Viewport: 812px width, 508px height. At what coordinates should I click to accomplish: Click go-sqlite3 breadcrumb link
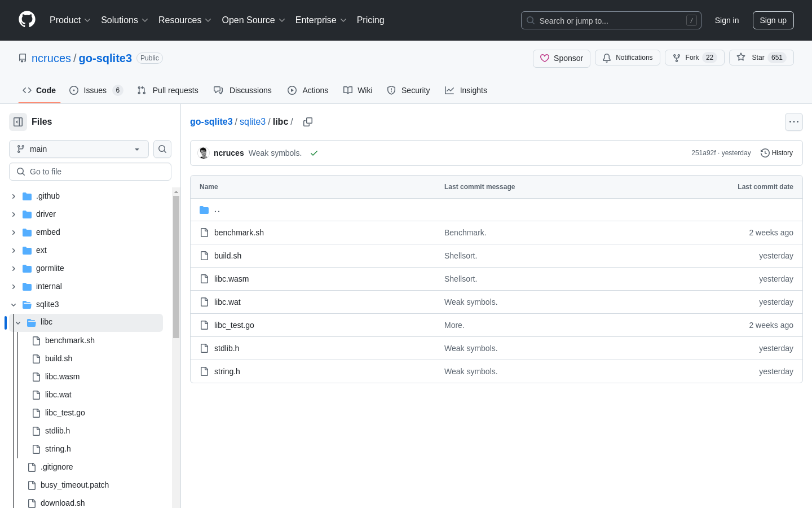pos(211,122)
